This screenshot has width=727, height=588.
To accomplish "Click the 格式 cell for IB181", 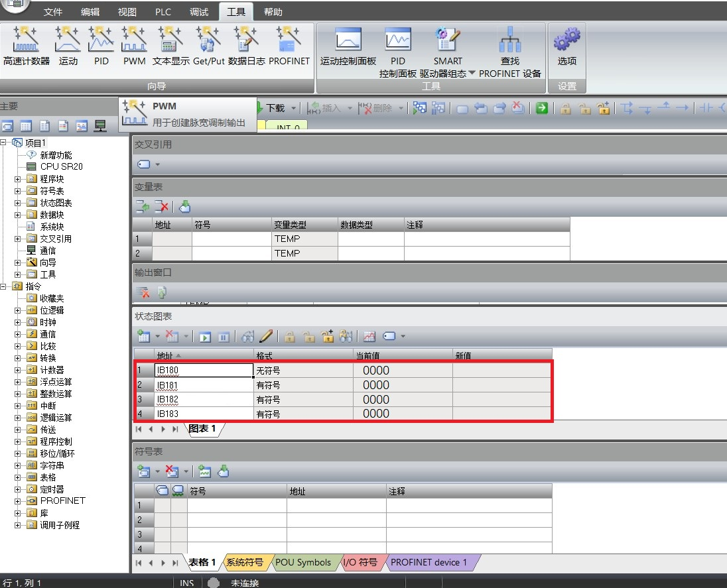I will (x=303, y=385).
